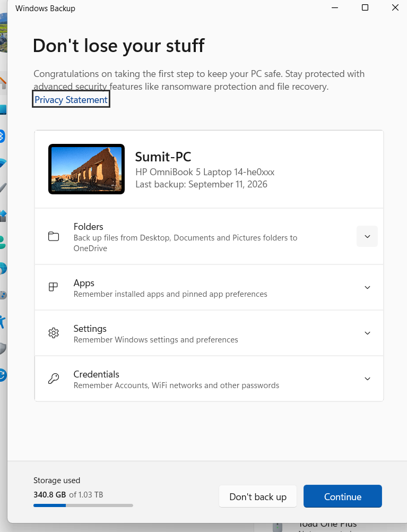This screenshot has height=532, width=407.
Task: Click the Don't lose your stuff heading
Action: click(119, 46)
